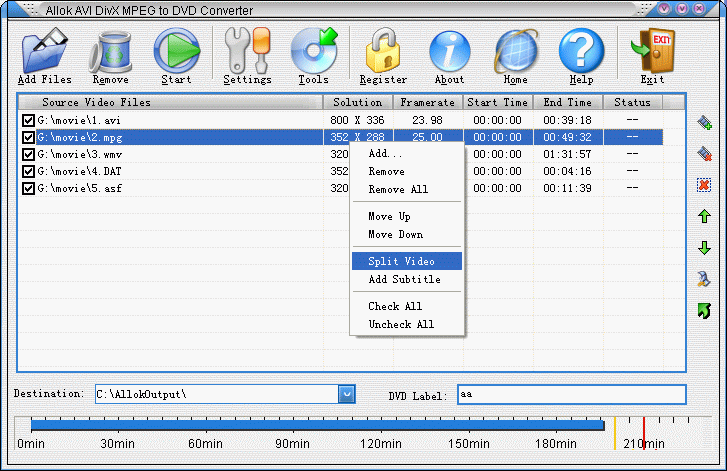Click the green move down arrow icon
Screen dimensions: 727x471
coord(704,247)
